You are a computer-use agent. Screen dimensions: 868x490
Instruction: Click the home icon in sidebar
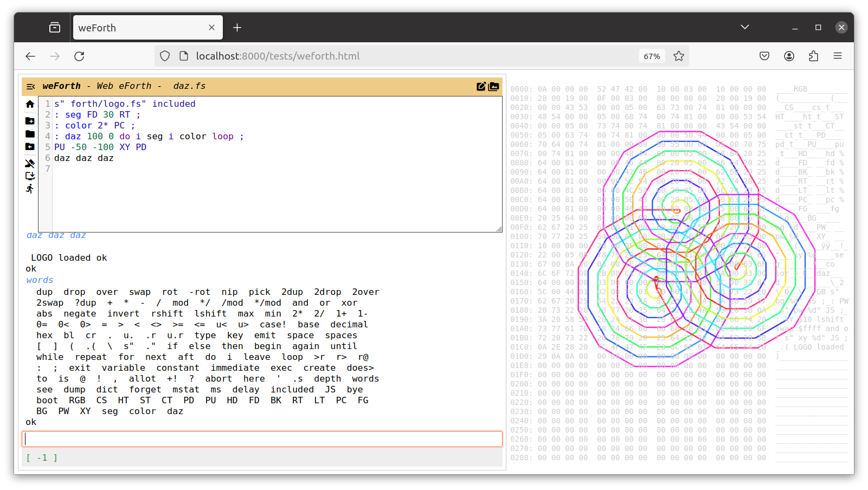pos(30,104)
